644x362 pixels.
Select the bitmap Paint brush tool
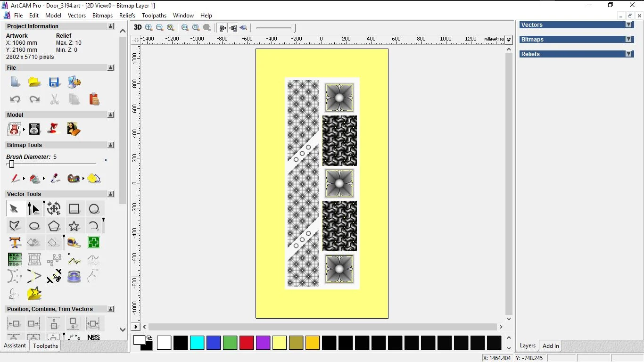15,179
